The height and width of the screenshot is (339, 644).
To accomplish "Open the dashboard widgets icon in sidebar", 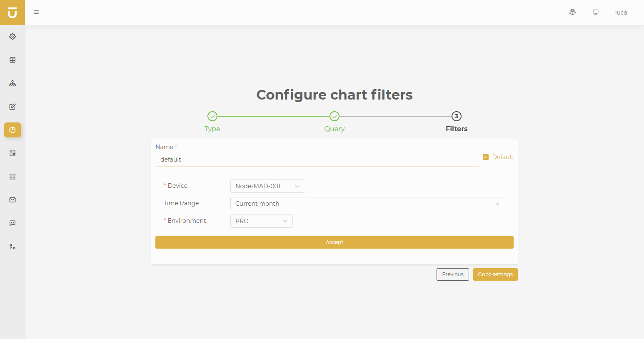I will click(x=12, y=153).
